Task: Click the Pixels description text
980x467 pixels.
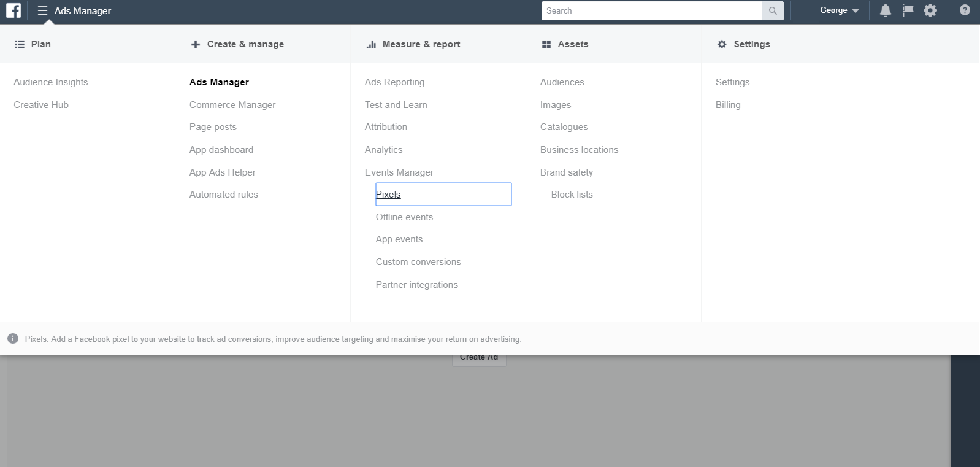Action: (273, 339)
